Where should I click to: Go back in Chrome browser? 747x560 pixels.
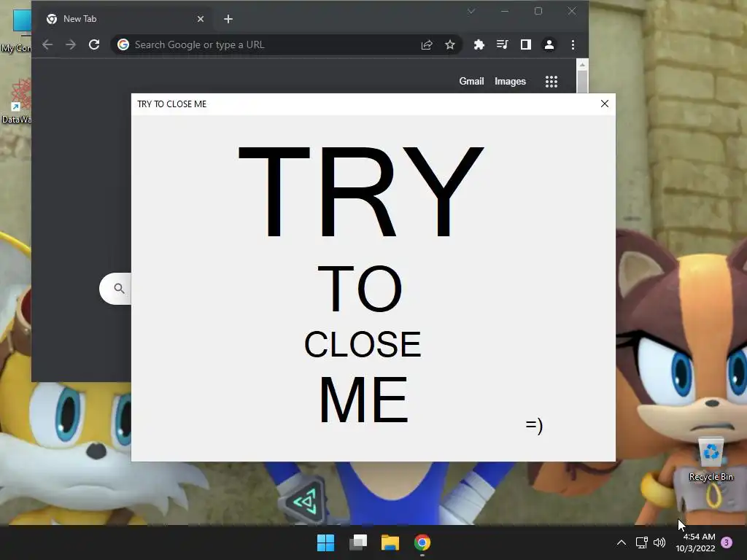pos(47,44)
